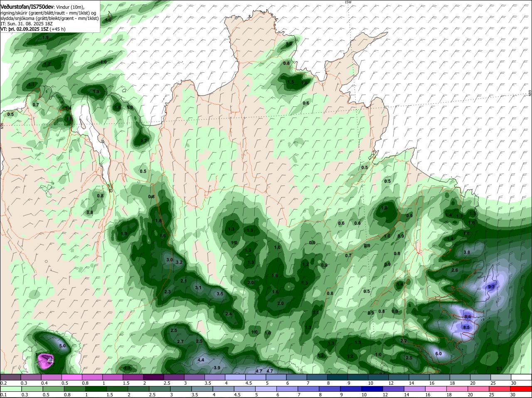Click the 6.0 value in the purple patch
Viewport: 532px width, 398px height.
coord(438,354)
